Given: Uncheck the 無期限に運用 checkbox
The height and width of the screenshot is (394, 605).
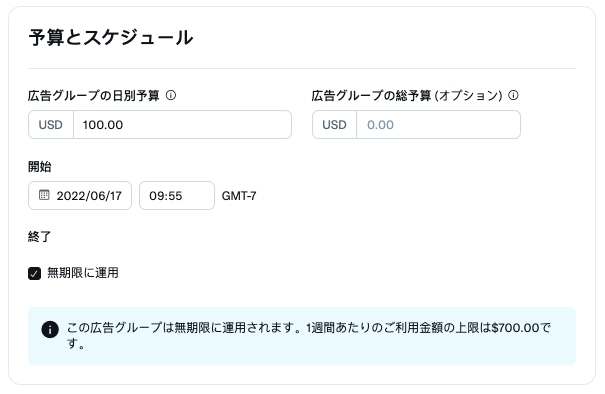Looking at the screenshot, I should pos(34,273).
